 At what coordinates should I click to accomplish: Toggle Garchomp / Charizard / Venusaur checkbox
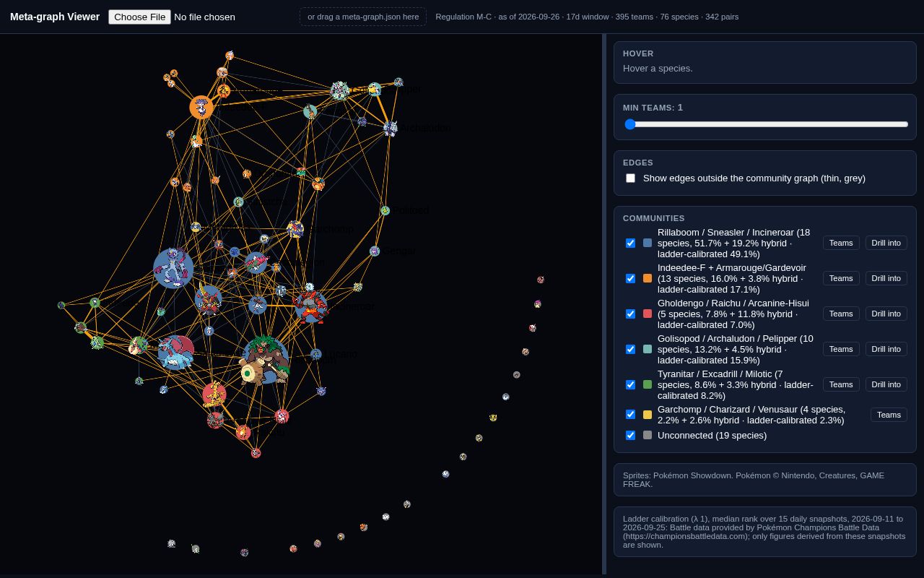[x=630, y=415]
